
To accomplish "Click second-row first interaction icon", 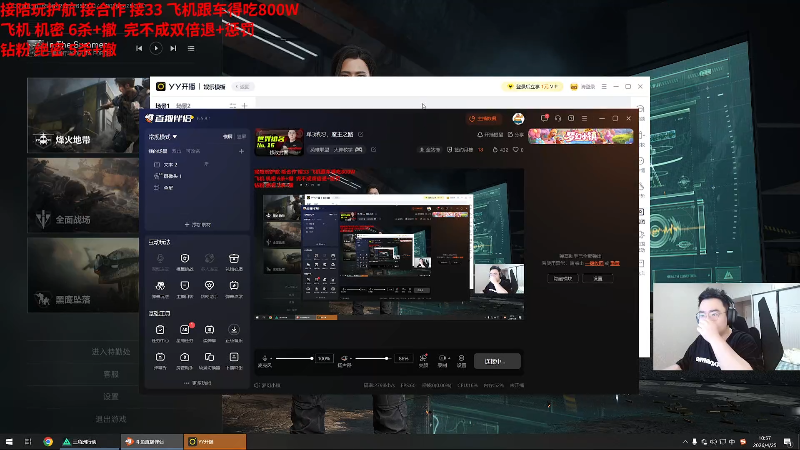I will click(160, 288).
